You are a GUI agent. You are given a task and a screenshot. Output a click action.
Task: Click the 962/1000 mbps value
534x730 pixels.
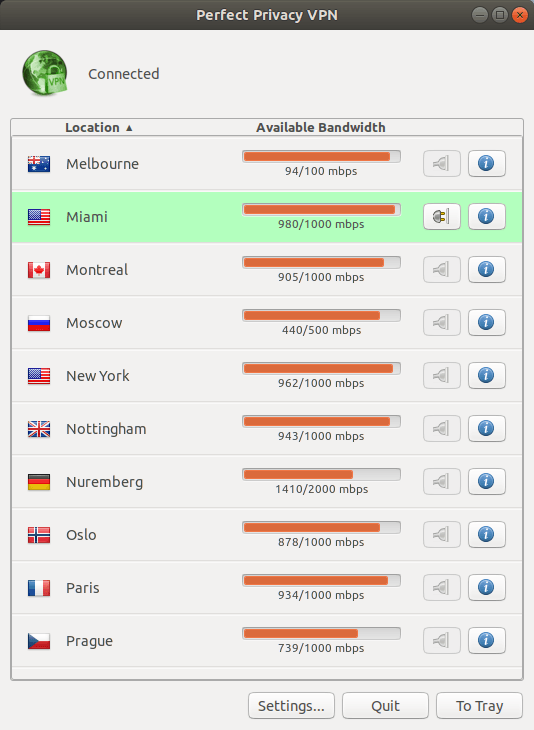[x=321, y=383]
